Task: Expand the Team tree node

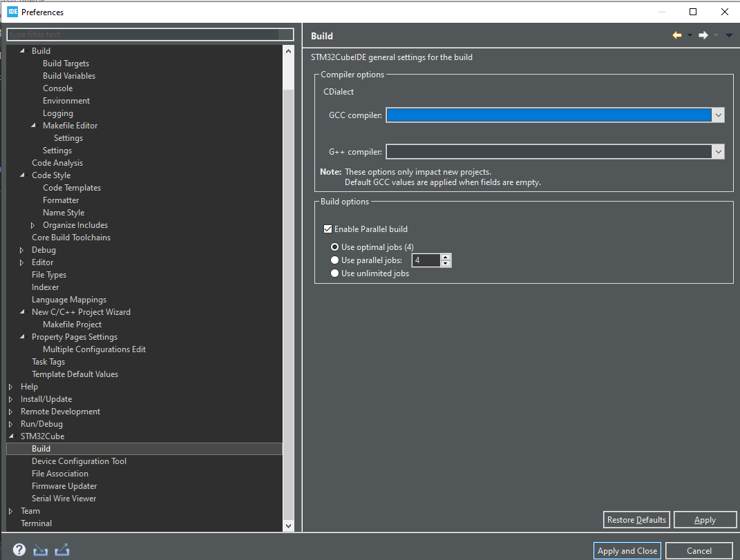Action: 10,511
